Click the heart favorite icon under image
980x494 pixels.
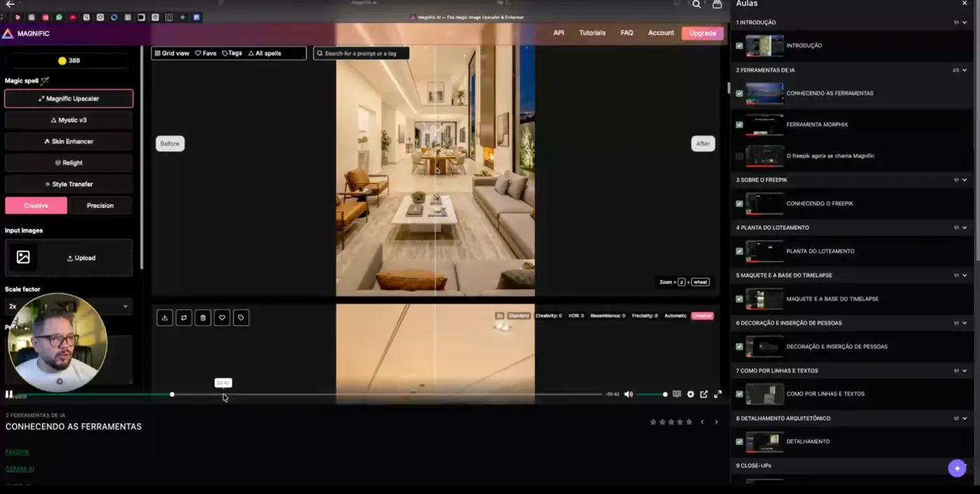222,318
